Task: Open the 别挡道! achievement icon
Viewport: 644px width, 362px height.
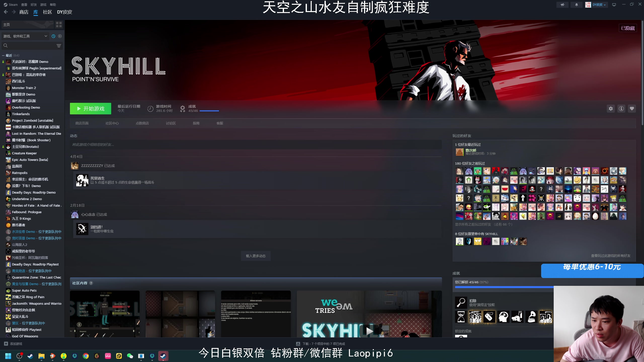Action: point(82,229)
